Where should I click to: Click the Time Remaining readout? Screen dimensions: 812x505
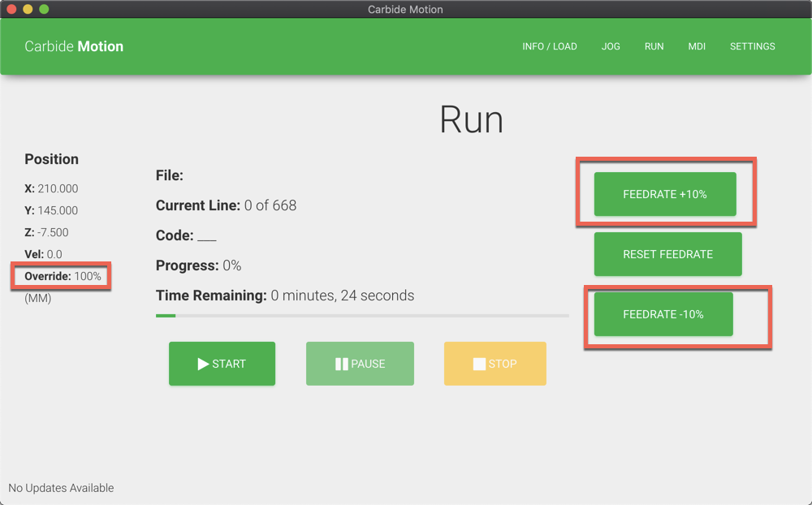coord(285,296)
